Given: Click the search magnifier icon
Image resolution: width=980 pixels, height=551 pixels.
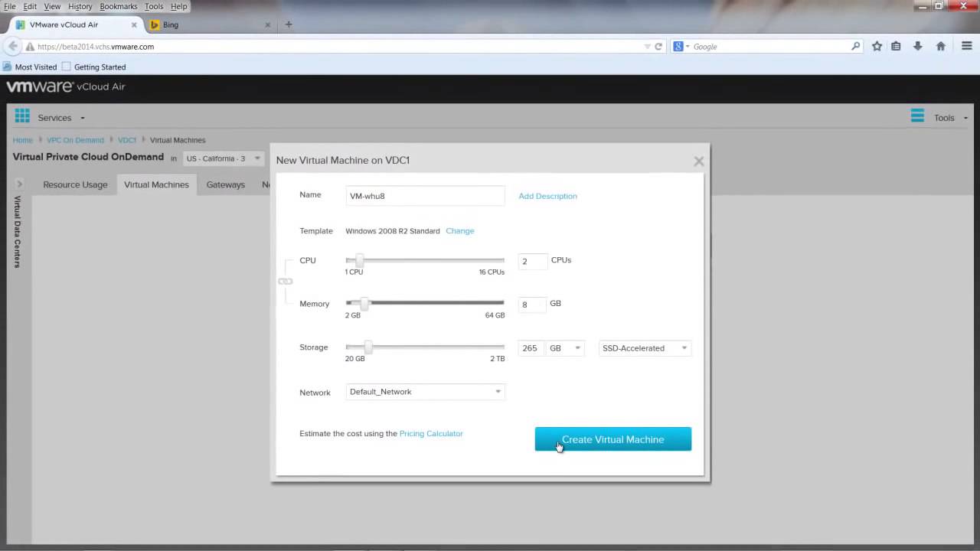Looking at the screenshot, I should click(856, 46).
